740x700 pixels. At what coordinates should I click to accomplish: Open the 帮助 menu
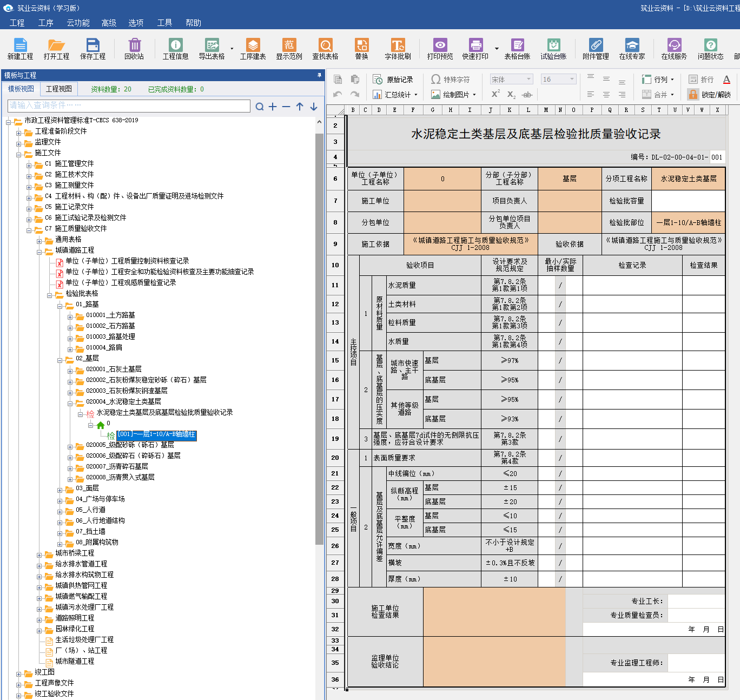[194, 23]
